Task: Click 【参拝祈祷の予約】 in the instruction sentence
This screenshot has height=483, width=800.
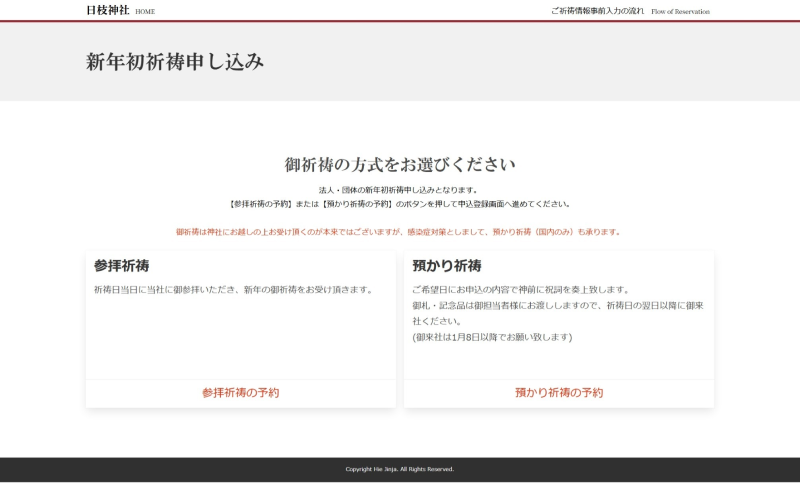Action: tap(263, 204)
